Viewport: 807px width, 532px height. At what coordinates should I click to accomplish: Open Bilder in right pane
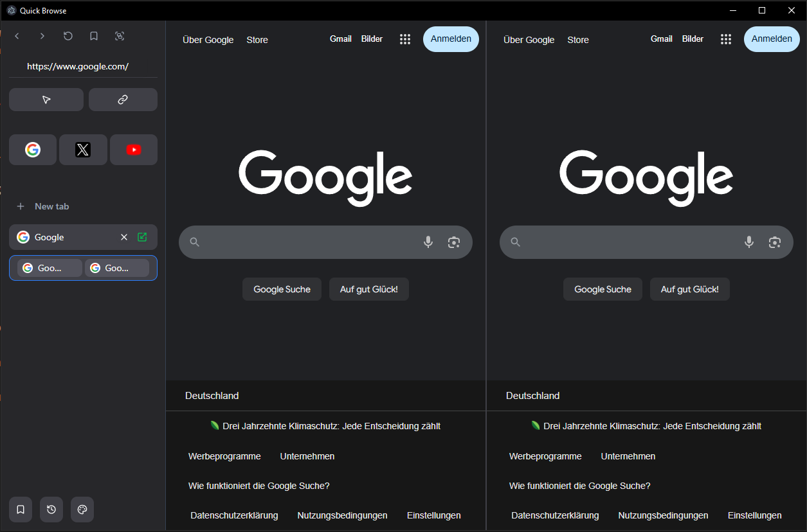click(x=693, y=39)
